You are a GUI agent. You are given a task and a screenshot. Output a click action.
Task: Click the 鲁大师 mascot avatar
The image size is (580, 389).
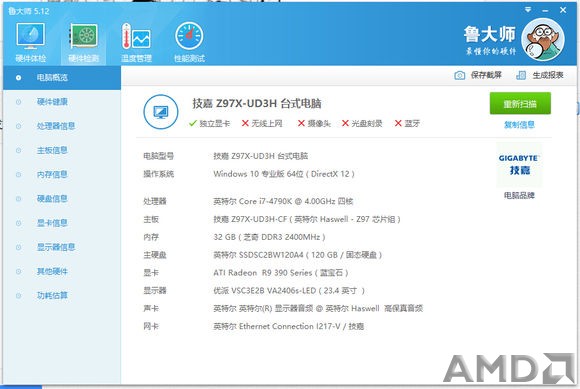point(543,39)
